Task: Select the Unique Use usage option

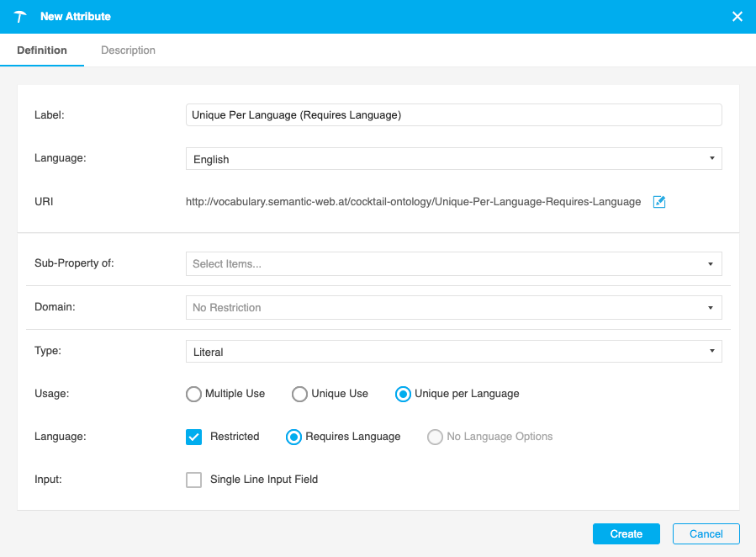Action: tap(299, 394)
